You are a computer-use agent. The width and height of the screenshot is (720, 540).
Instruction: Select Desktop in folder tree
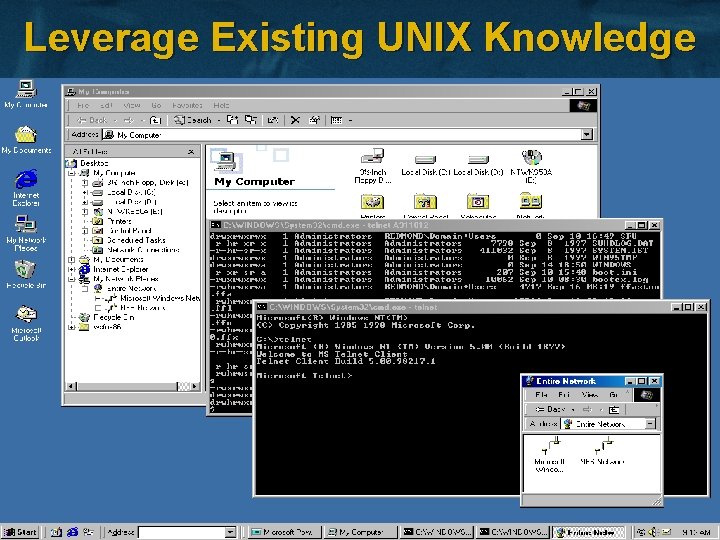click(94, 163)
